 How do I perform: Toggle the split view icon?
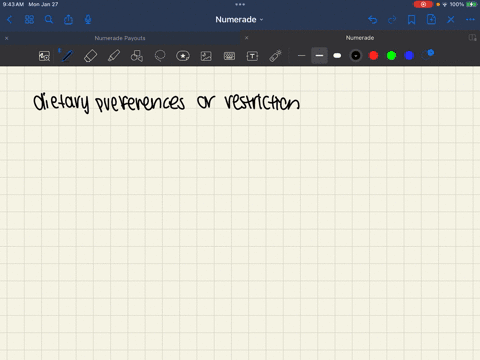coord(472,38)
